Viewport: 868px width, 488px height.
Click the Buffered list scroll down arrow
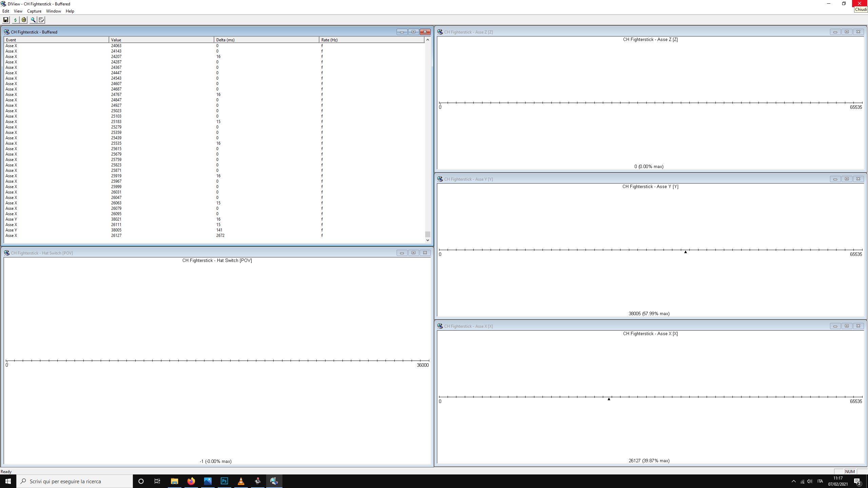(x=428, y=240)
